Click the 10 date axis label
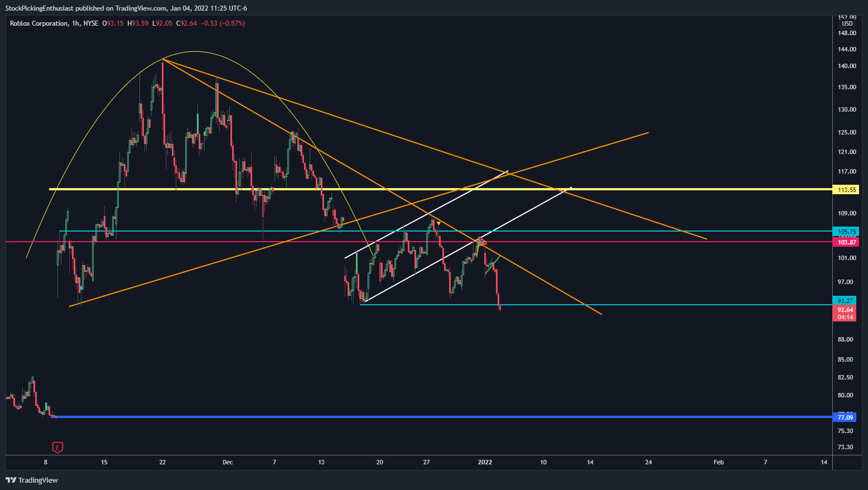The width and height of the screenshot is (868, 490). pos(543,462)
